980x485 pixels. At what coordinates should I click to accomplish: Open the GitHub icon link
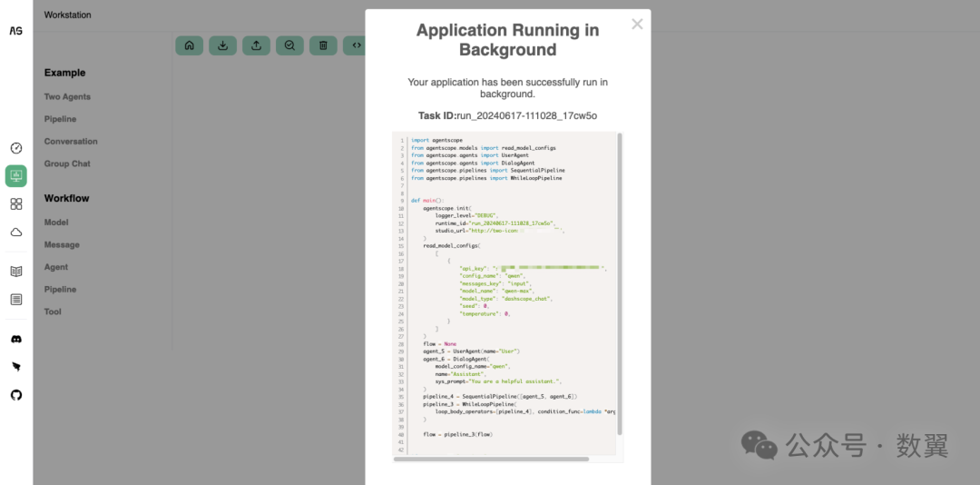pos(16,395)
